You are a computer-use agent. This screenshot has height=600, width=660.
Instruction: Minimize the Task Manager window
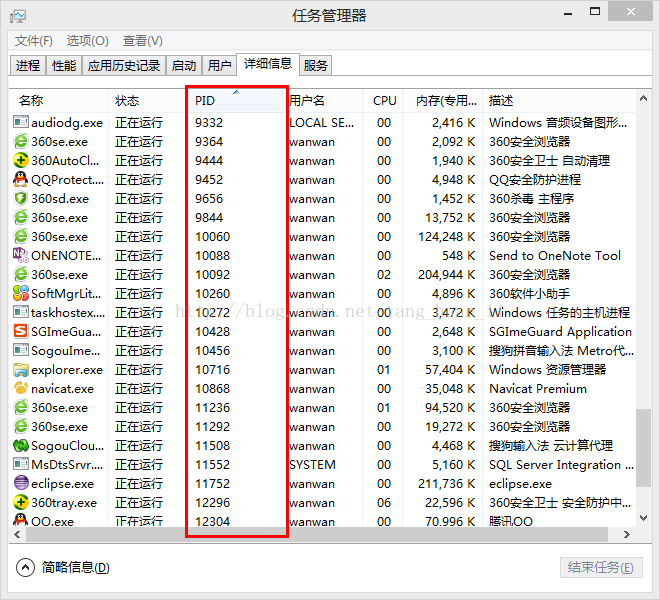568,13
